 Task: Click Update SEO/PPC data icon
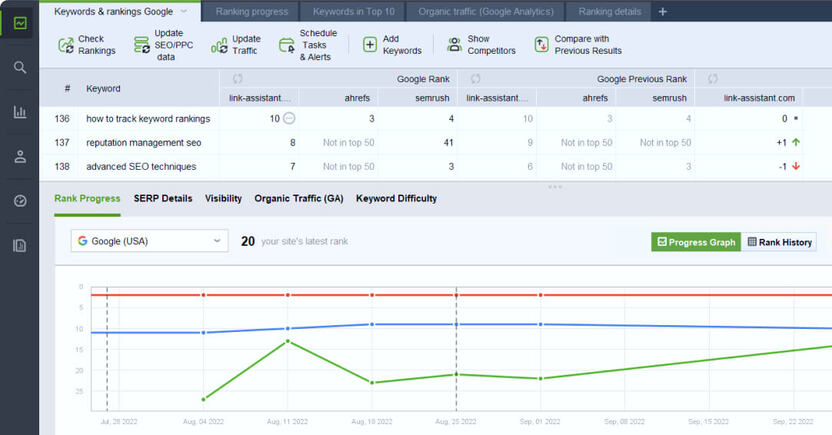coord(141,45)
